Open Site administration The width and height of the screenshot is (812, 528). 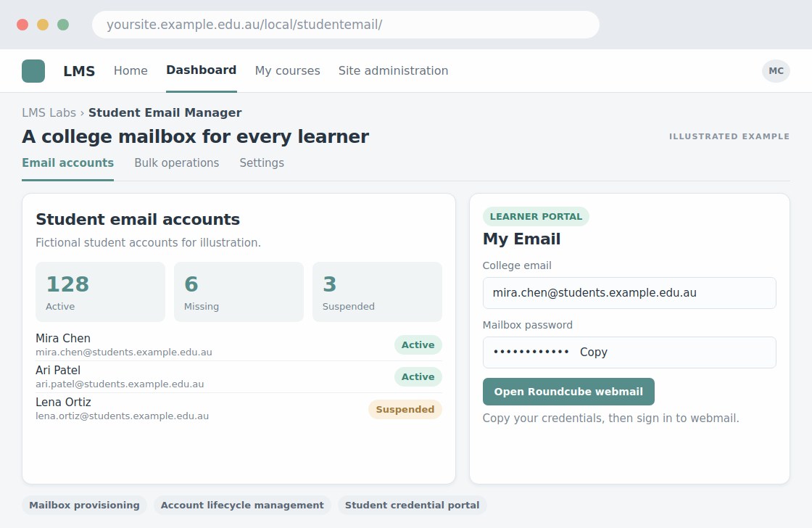(x=393, y=70)
